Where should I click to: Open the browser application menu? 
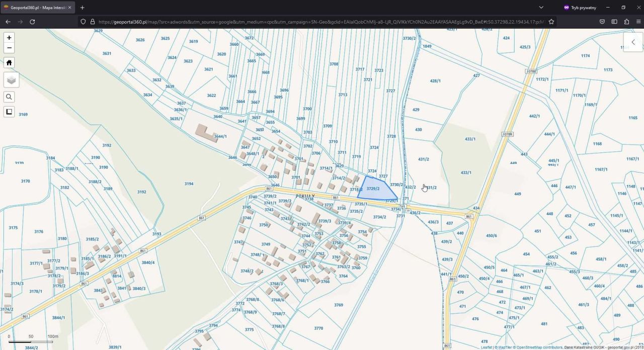tap(638, 22)
